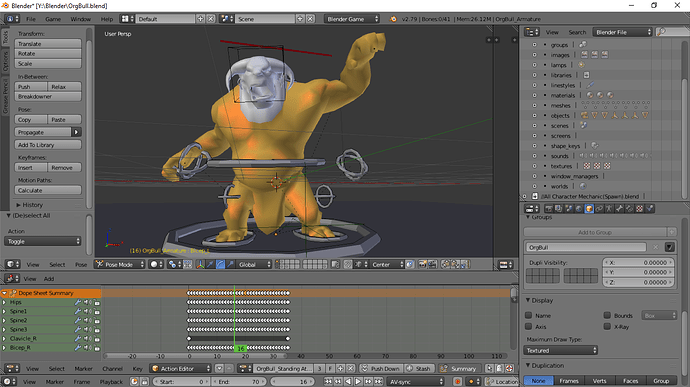690x387 pixels.
Task: Click the groups datablock icon in outliner
Action: (583, 44)
